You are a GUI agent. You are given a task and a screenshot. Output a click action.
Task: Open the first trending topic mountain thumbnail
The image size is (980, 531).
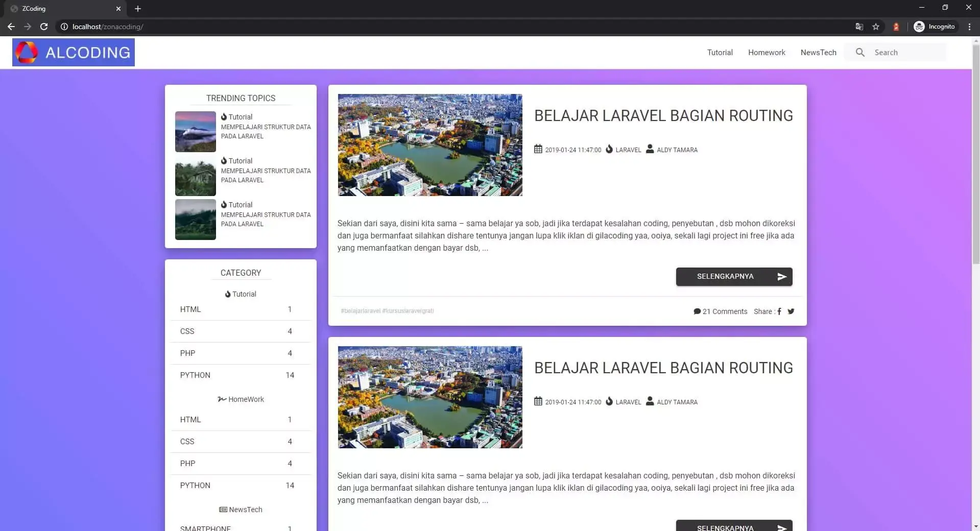[x=196, y=132]
